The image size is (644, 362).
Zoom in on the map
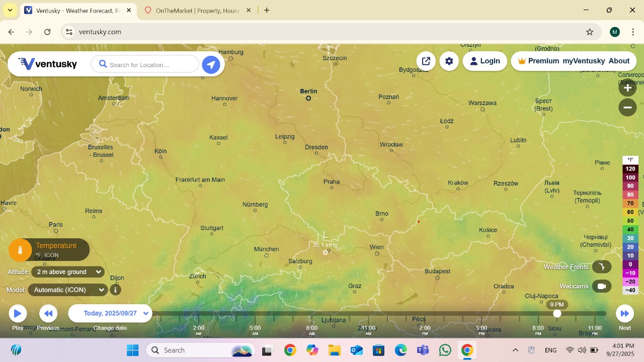627,88
